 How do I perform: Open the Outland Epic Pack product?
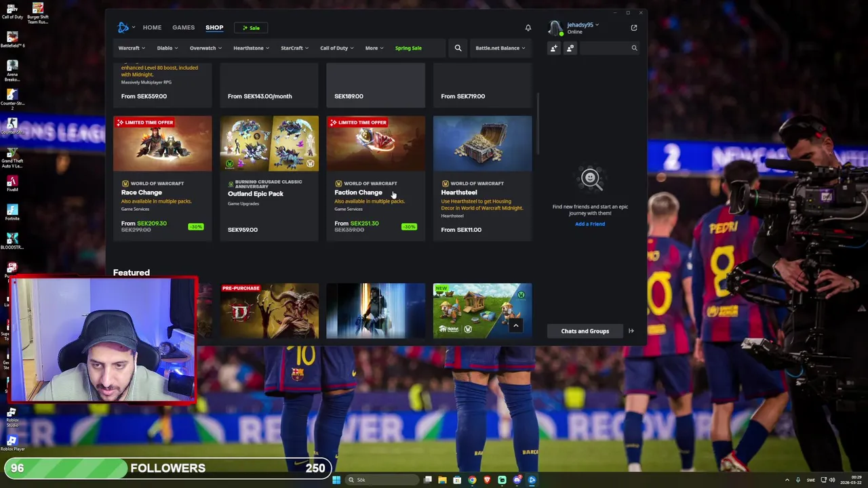269,178
